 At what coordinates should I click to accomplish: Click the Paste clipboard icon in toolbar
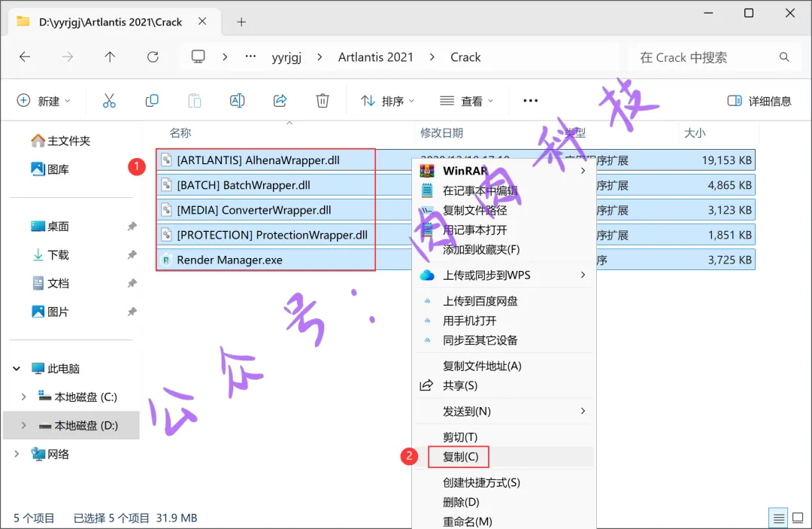coord(195,101)
